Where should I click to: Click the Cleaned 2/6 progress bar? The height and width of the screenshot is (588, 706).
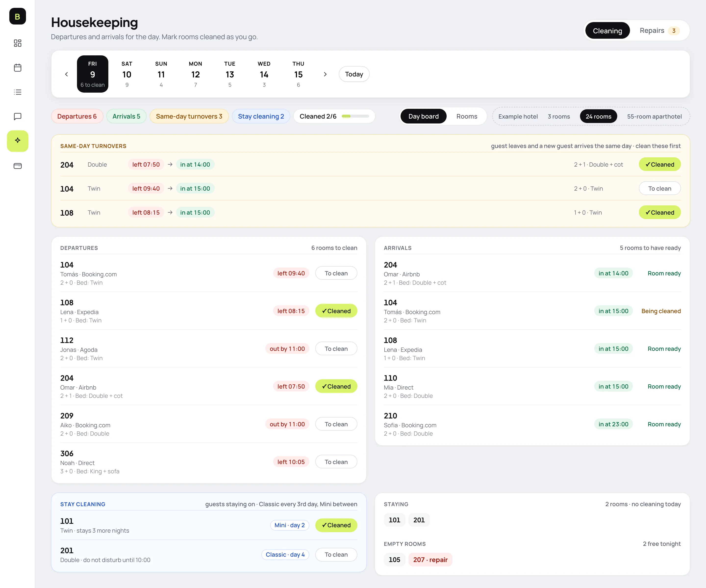[355, 116]
